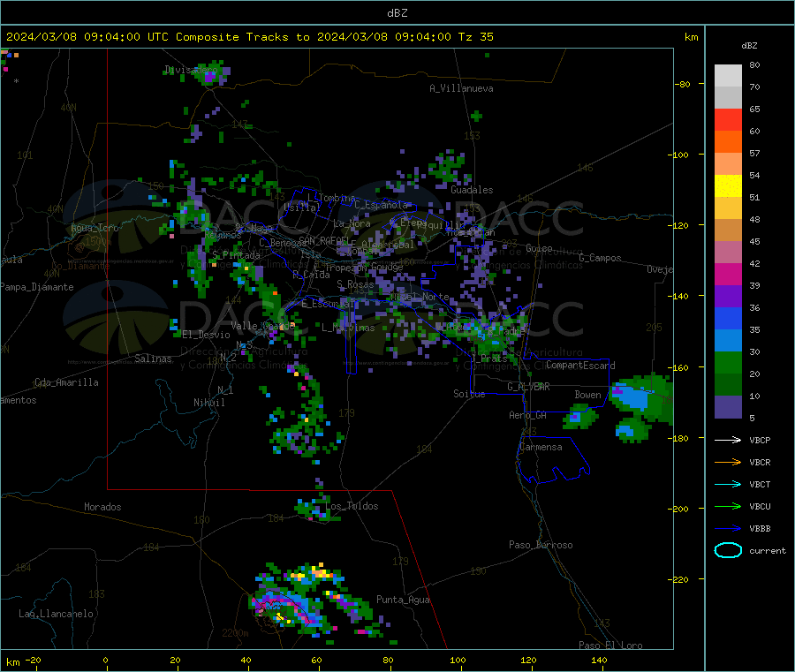Click the Paso_El_Loro map label
The height and width of the screenshot is (672, 795).
(610, 646)
